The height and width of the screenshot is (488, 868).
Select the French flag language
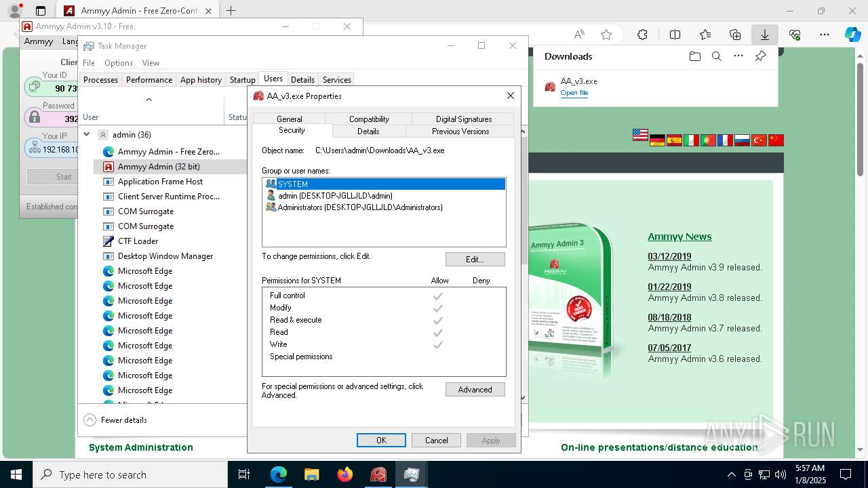tap(725, 140)
